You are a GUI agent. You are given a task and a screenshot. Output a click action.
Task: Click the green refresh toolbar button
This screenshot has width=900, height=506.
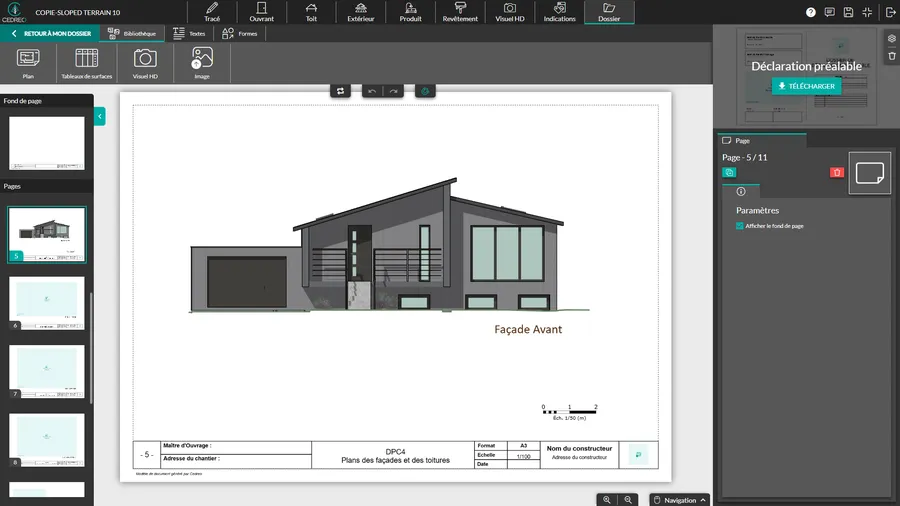425,91
